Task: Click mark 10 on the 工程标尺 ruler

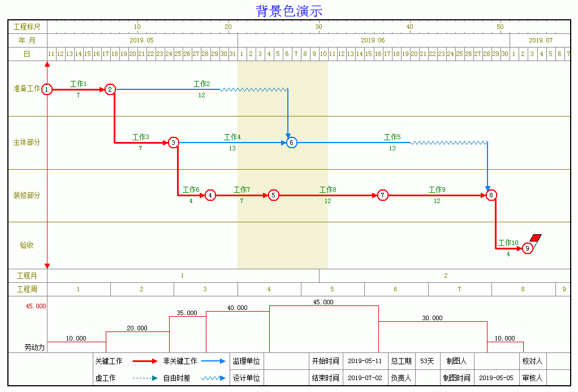Action: (x=137, y=27)
